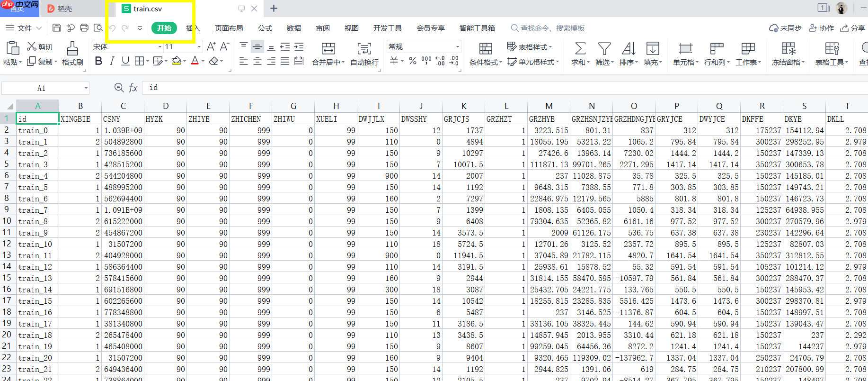868x381 pixels.
Task: Open the Filter (筛选) tool
Action: tap(604, 54)
